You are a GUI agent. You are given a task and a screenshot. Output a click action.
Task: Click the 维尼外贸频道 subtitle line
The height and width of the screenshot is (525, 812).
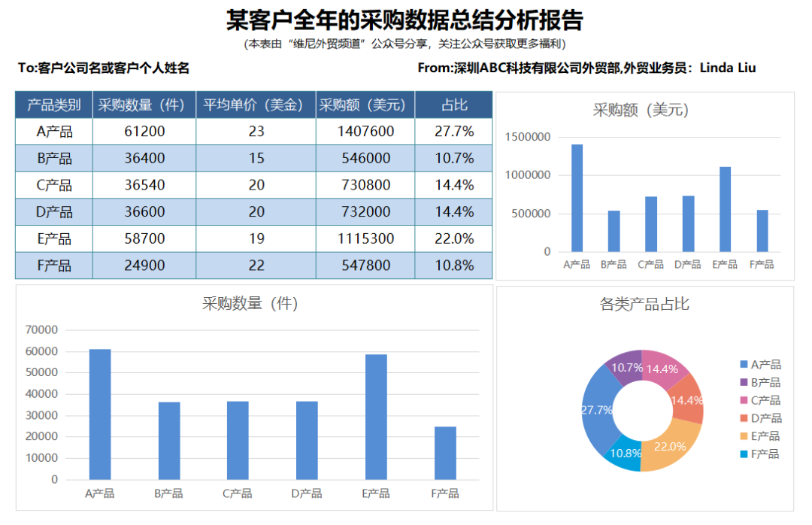(406, 43)
